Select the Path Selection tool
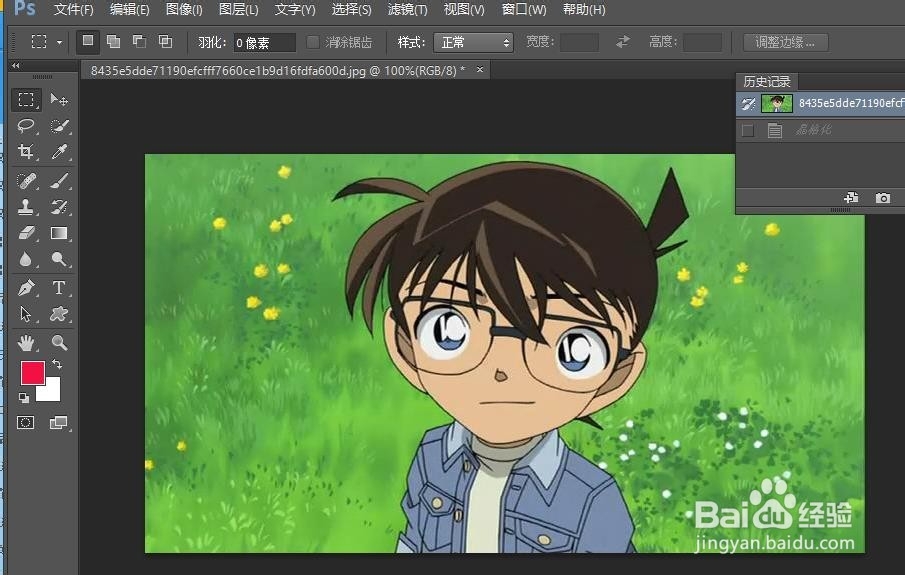905x575 pixels. click(26, 313)
